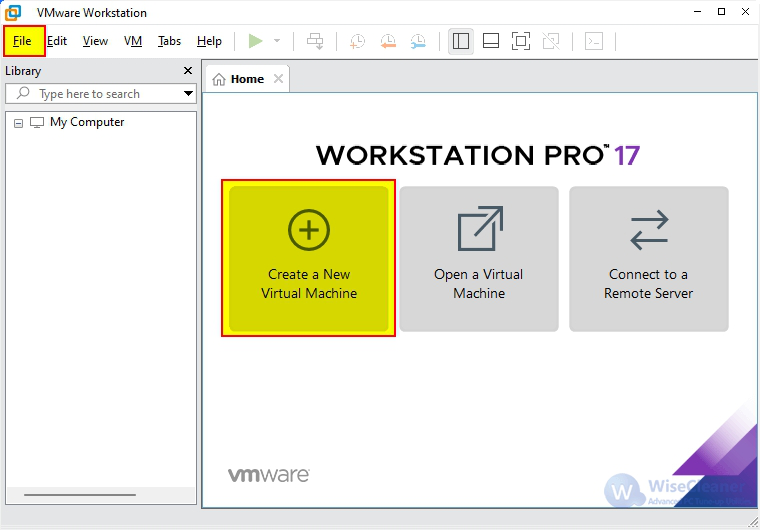The image size is (760, 530).
Task: Click Manage snapshots toolbar icon
Action: tap(418, 41)
